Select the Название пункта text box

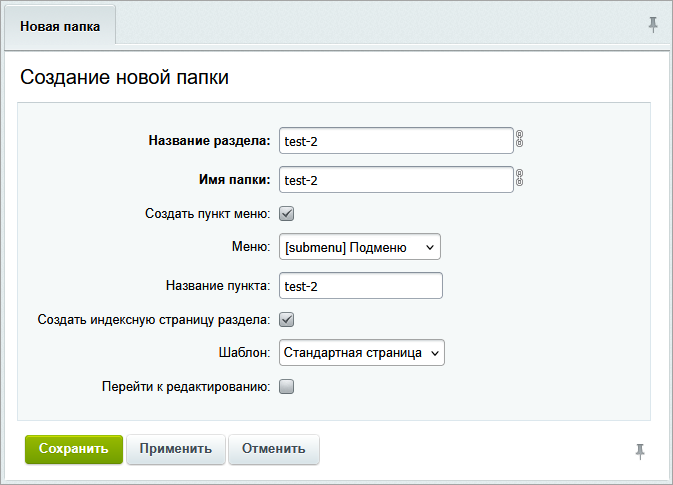tap(360, 286)
